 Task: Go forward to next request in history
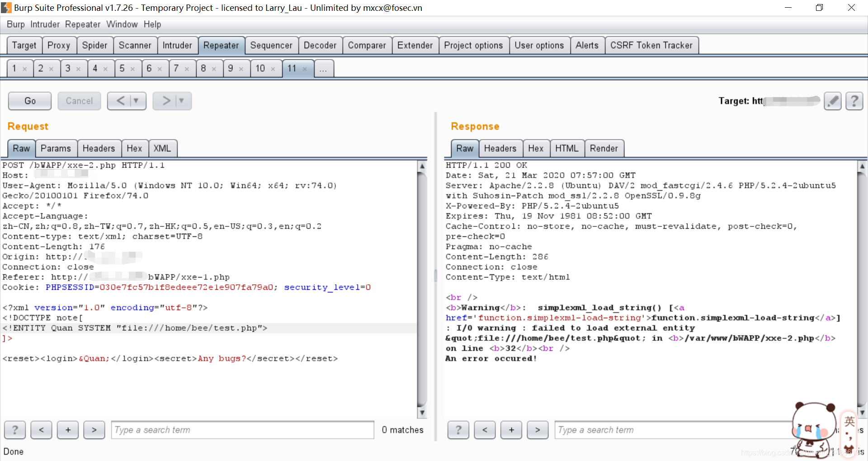click(166, 101)
